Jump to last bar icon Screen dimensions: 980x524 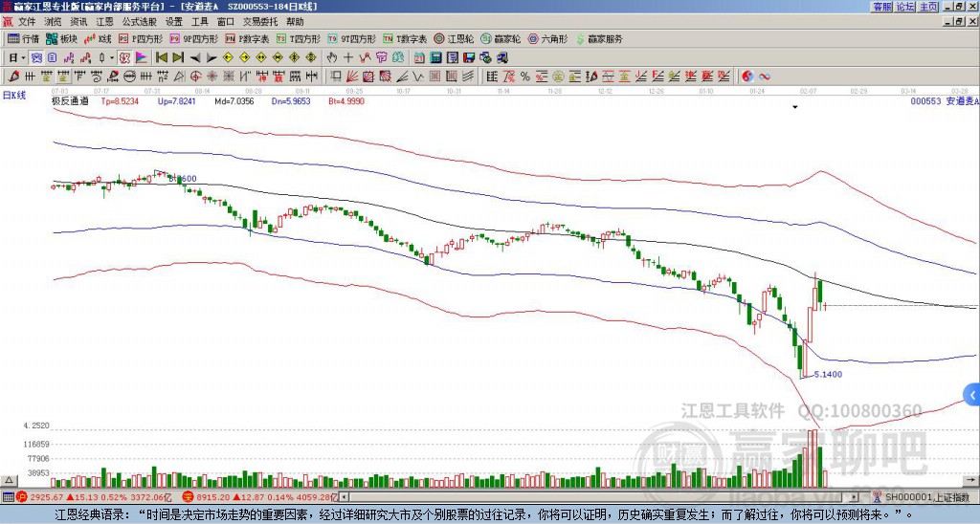pos(178,57)
